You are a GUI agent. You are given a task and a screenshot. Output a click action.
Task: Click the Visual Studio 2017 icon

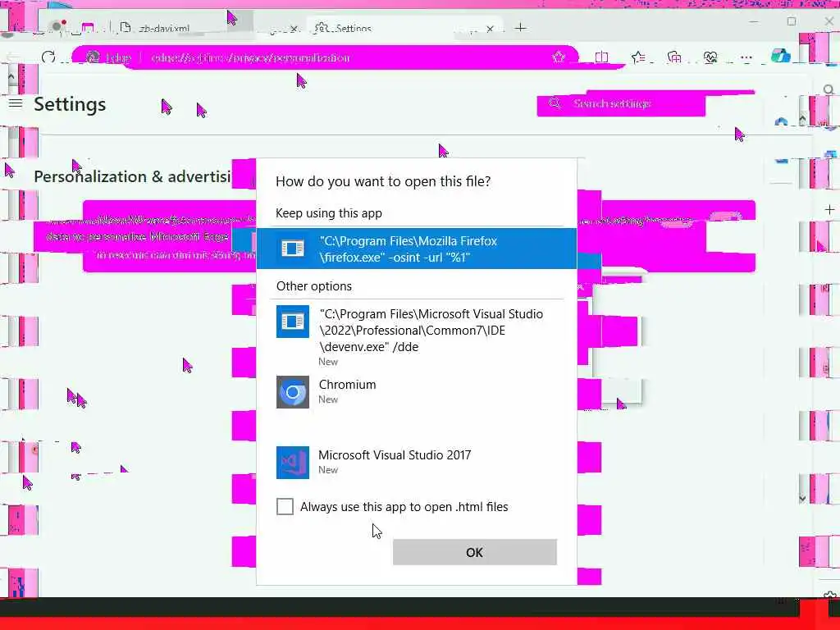click(293, 463)
